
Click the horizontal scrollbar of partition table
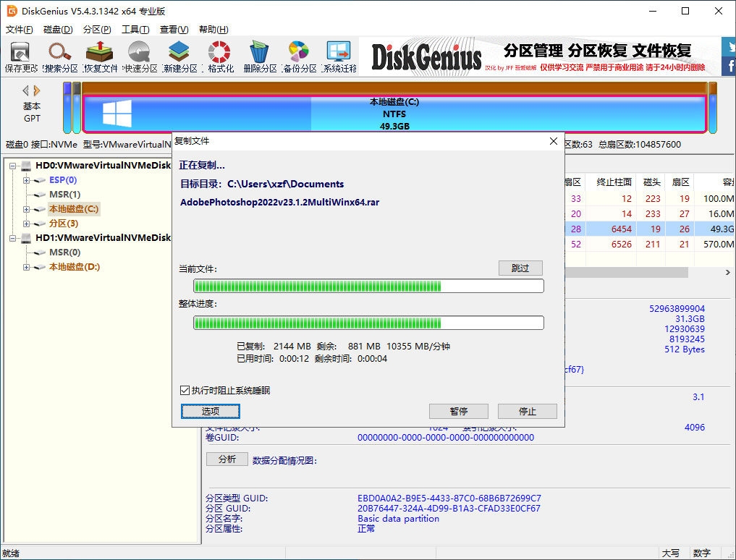tap(627, 272)
